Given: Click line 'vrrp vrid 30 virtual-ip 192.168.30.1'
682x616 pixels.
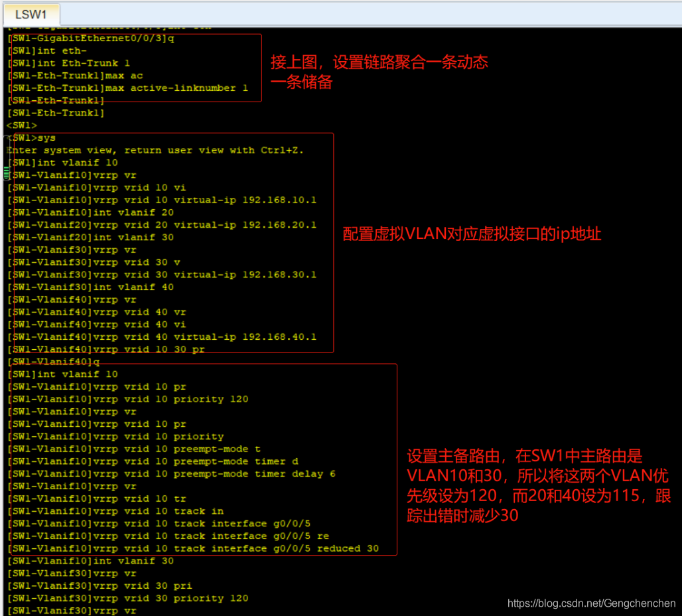Looking at the screenshot, I should (x=162, y=275).
